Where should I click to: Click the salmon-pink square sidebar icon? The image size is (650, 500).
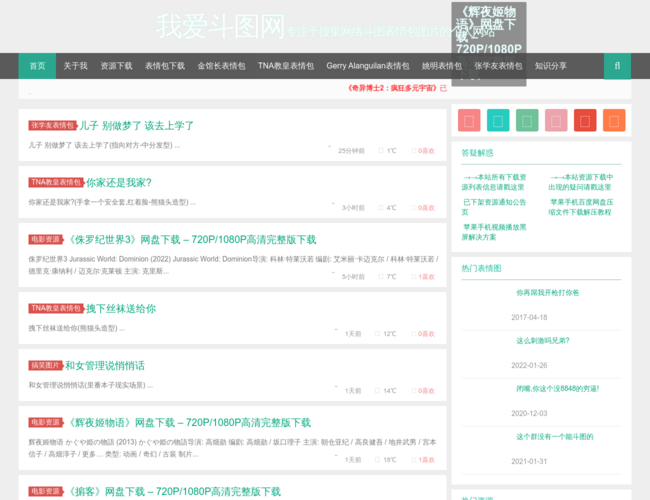tap(467, 122)
